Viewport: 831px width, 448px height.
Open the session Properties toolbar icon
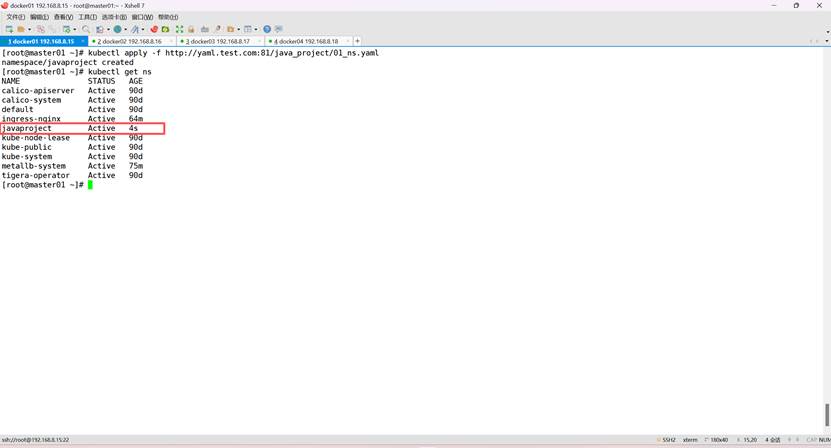point(67,29)
